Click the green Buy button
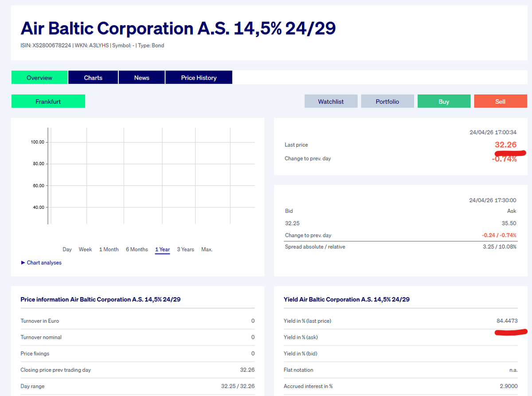The image size is (532, 396). tap(444, 102)
